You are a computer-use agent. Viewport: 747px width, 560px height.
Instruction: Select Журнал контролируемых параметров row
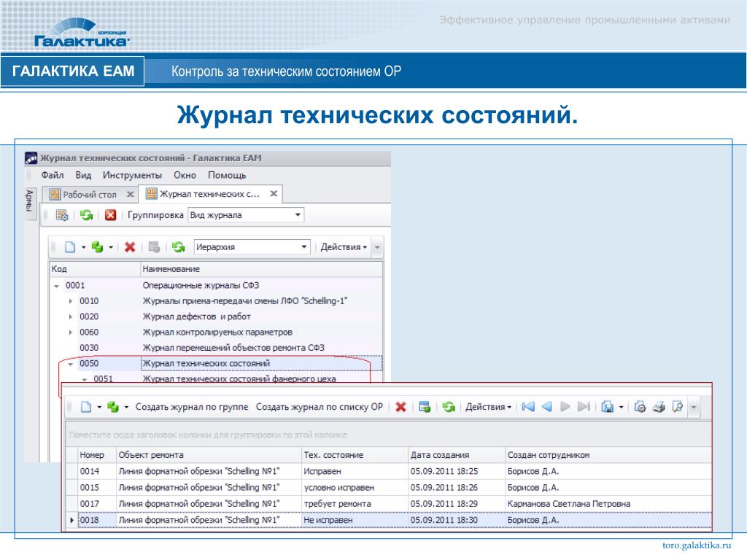pyautogui.click(x=216, y=332)
